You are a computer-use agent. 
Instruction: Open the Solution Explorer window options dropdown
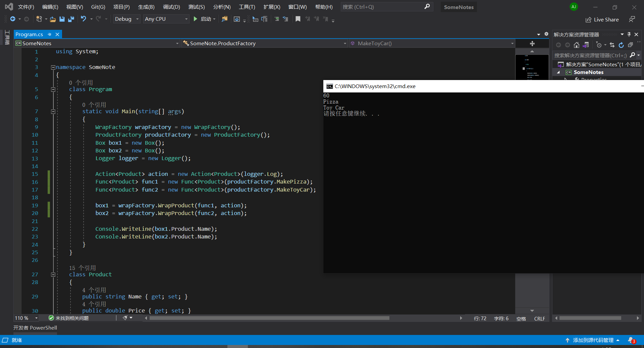coord(622,34)
